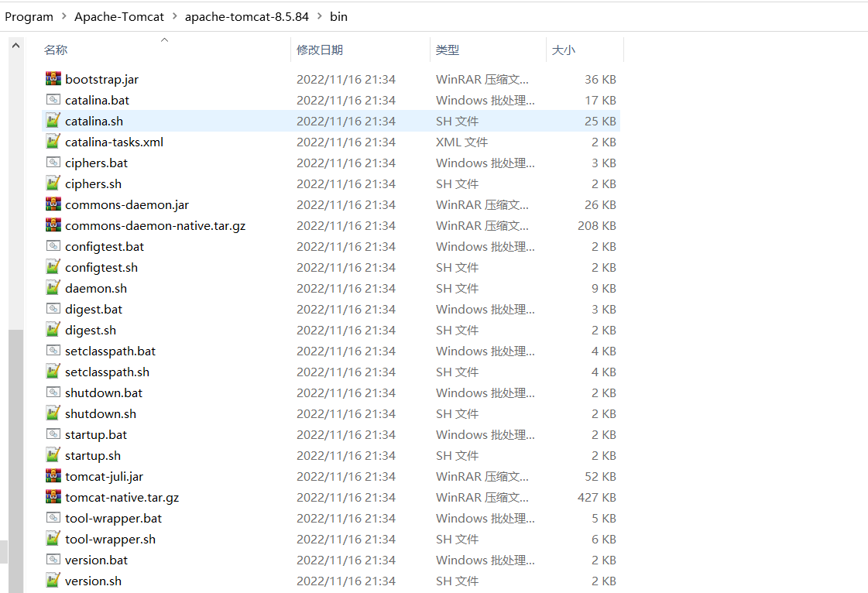The width and height of the screenshot is (868, 593).
Task: Click the ciphers.bat file icon
Action: tap(53, 163)
